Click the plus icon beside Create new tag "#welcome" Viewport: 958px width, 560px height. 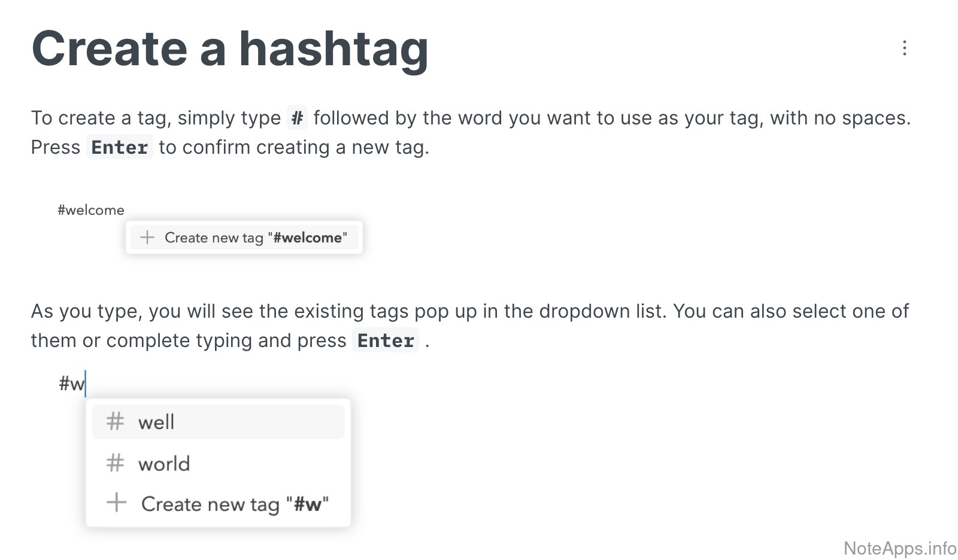(x=147, y=238)
